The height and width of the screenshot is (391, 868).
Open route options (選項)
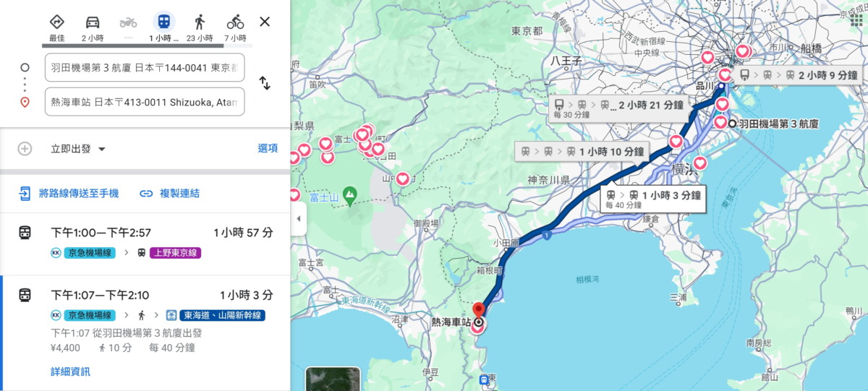[268, 148]
